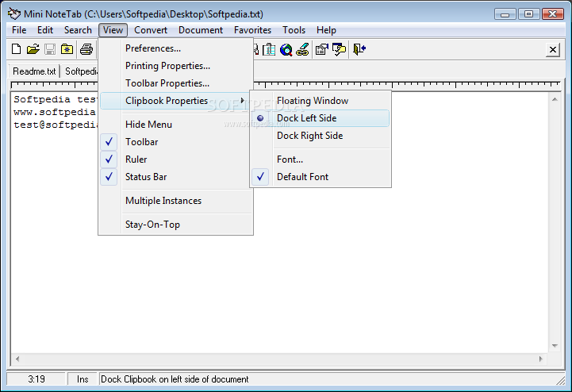Click the "Softpedia tes" first text line
The width and height of the screenshot is (572, 392).
point(56,99)
